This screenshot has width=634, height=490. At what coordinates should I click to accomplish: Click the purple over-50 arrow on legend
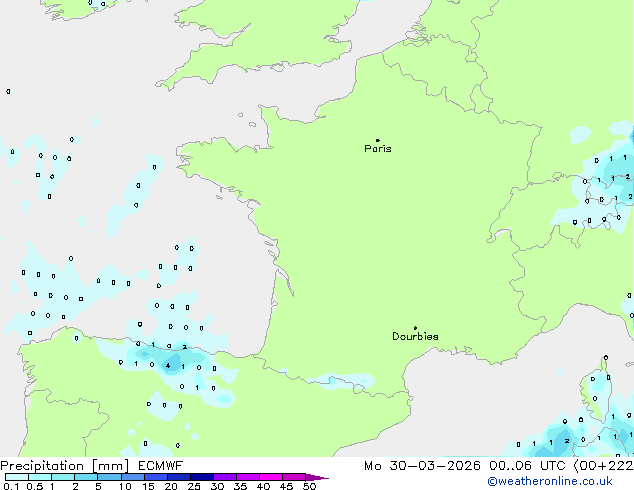tap(317, 477)
